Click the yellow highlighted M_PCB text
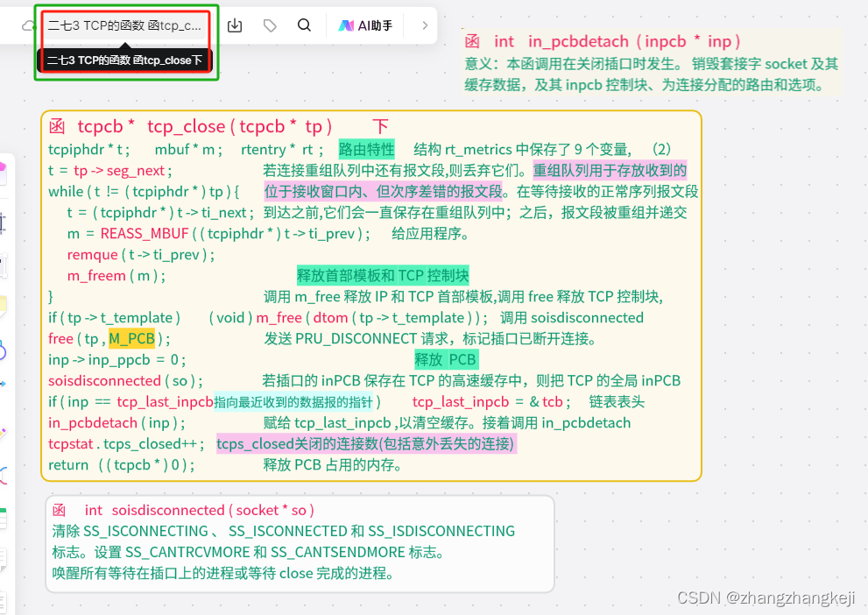 (131, 338)
